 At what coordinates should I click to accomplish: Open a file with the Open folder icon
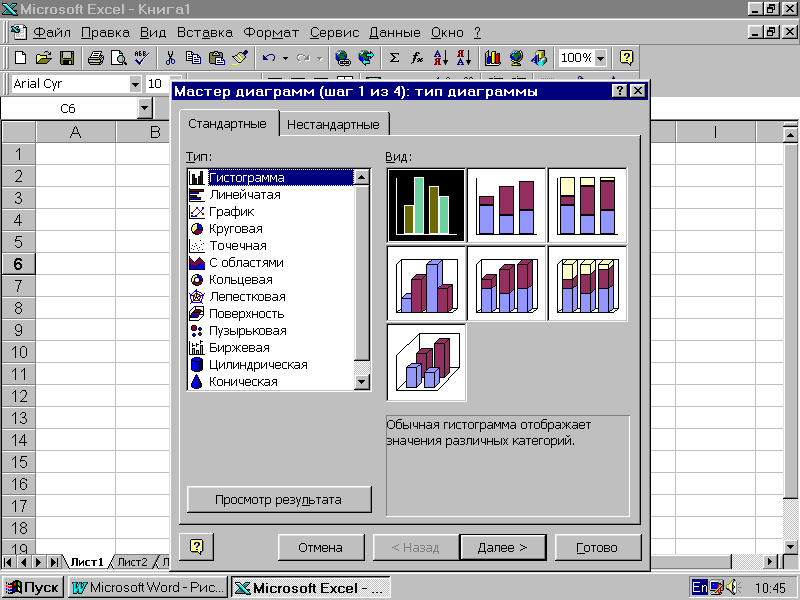(x=43, y=58)
